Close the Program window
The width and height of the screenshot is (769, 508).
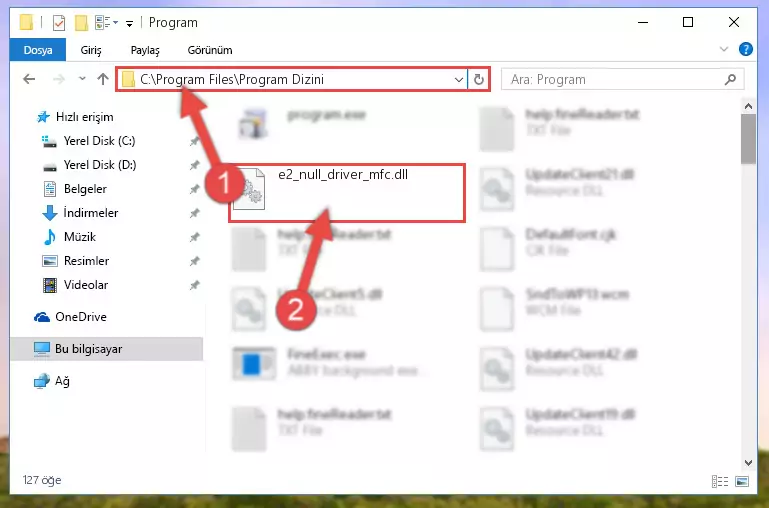point(734,22)
